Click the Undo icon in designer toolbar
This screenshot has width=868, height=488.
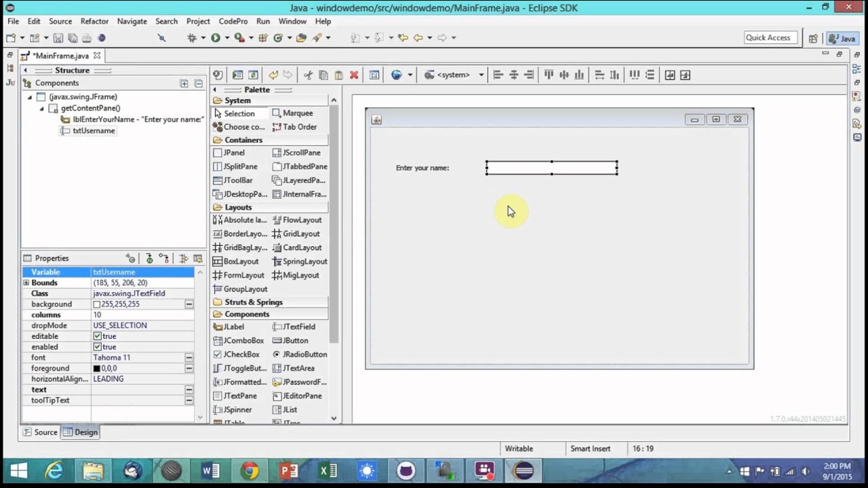click(x=273, y=75)
